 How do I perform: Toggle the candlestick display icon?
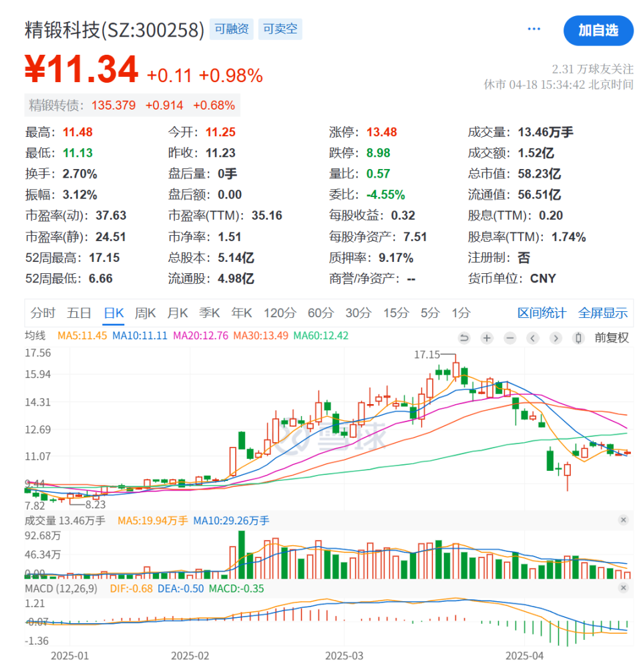click(x=578, y=338)
